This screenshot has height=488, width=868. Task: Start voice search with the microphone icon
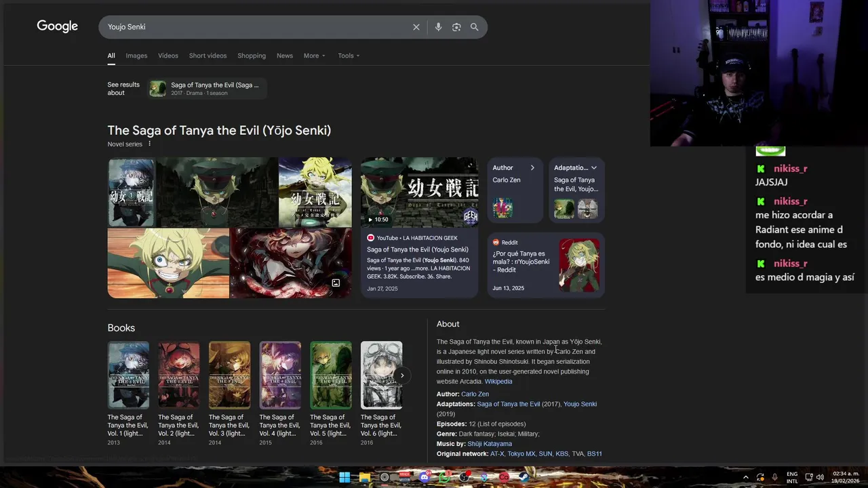pos(438,27)
